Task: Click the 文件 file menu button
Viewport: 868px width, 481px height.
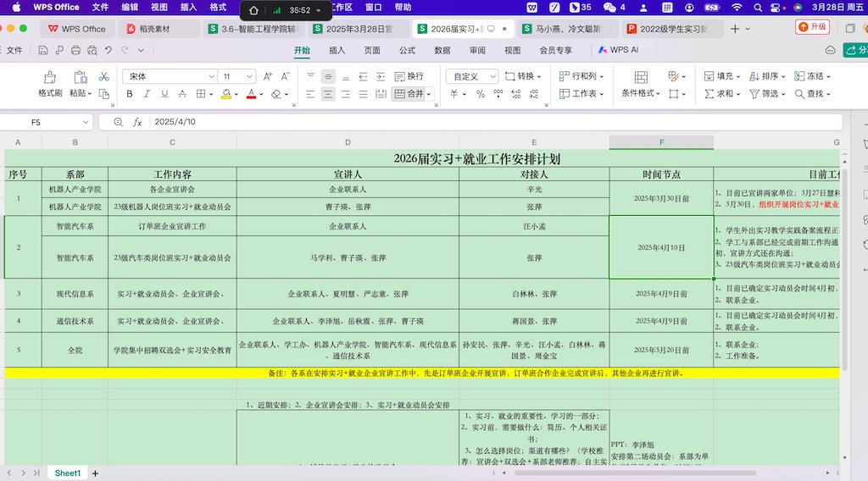Action: click(14, 50)
